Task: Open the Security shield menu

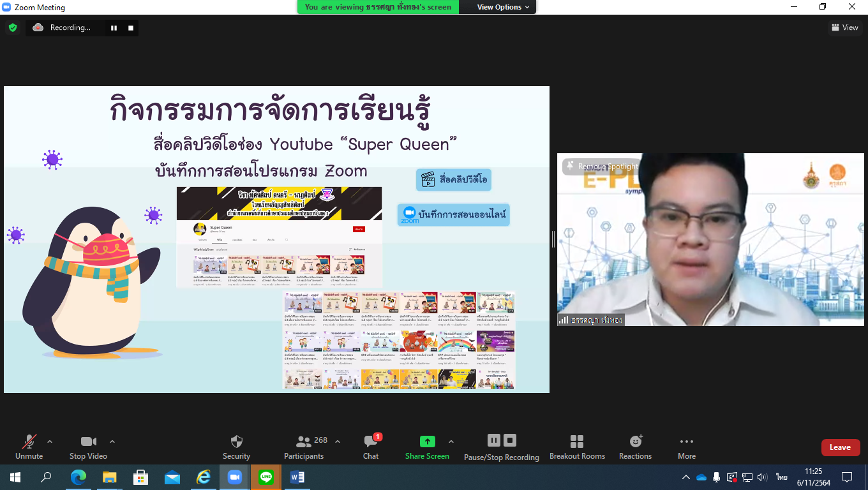Action: click(x=236, y=447)
